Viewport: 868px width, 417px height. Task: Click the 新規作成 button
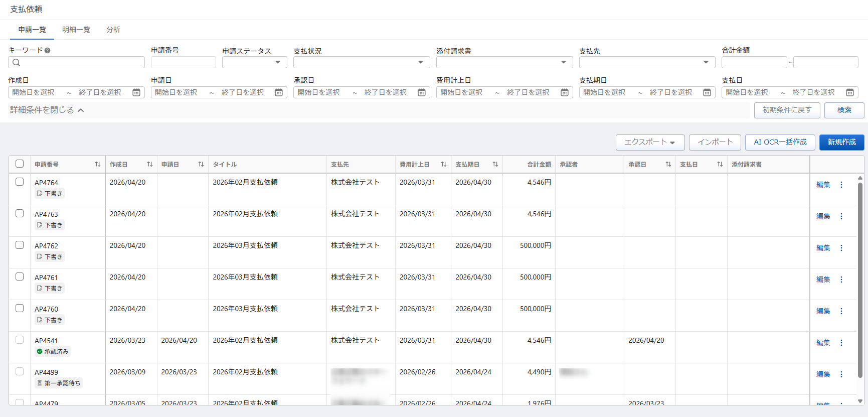point(841,143)
